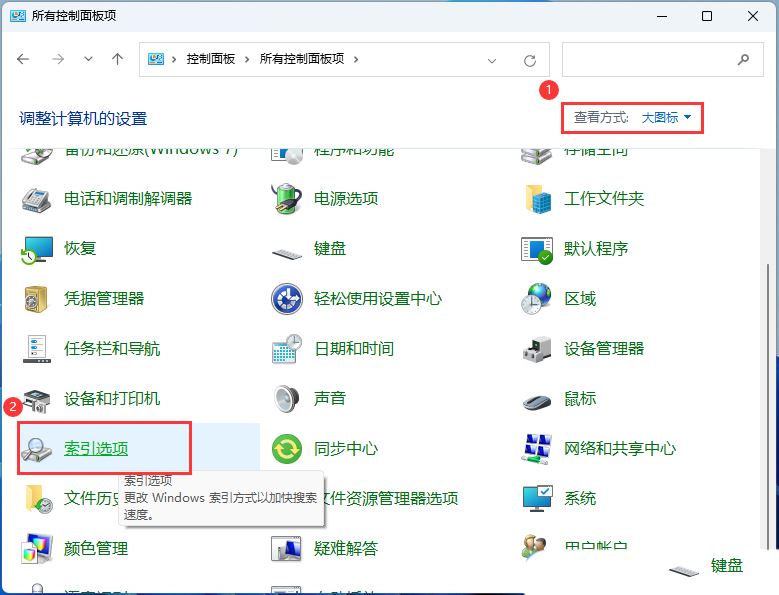Image resolution: width=779 pixels, height=595 pixels.
Task: Open the 网络和共享中心 link
Action: 620,448
